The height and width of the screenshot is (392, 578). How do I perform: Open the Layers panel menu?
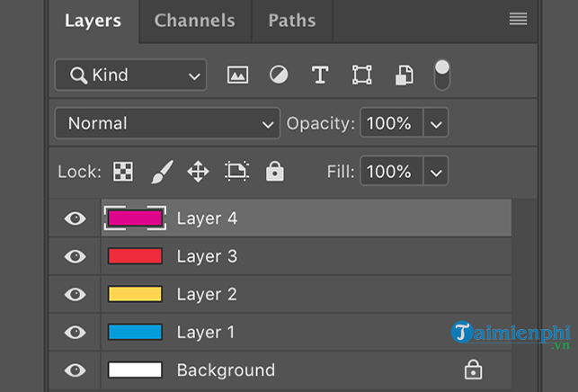point(518,19)
